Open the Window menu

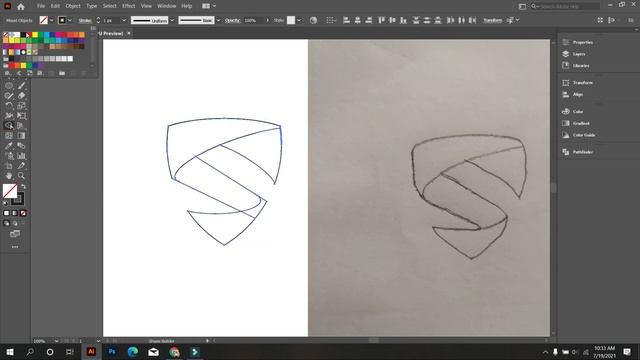[x=167, y=6]
